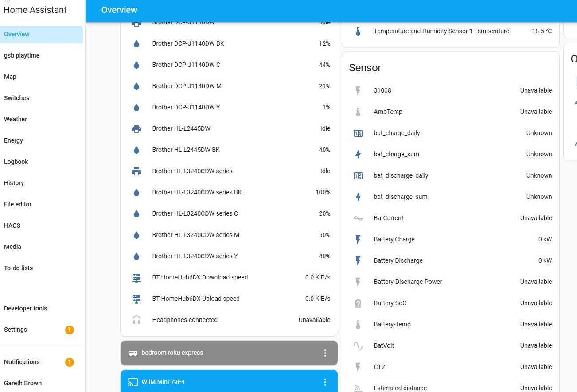
Task: Click the ink drop icon for DCP-J1140DW BK
Action: pyautogui.click(x=136, y=44)
